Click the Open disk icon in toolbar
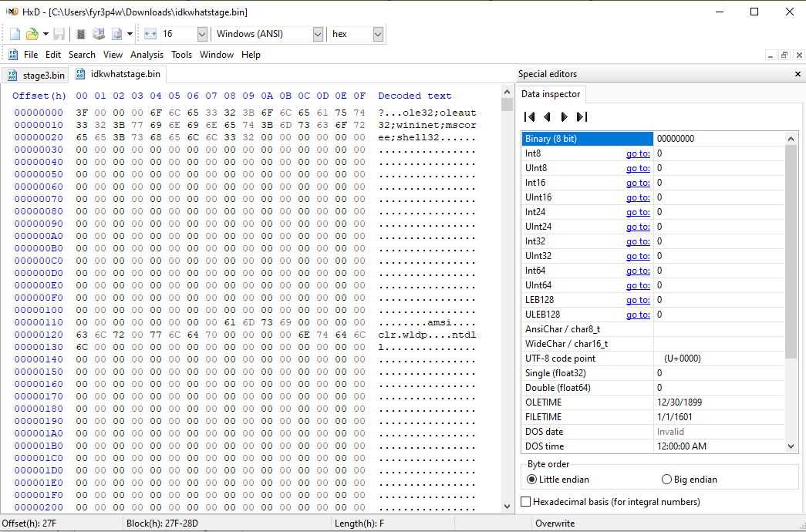This screenshot has width=806, height=532. point(99,34)
